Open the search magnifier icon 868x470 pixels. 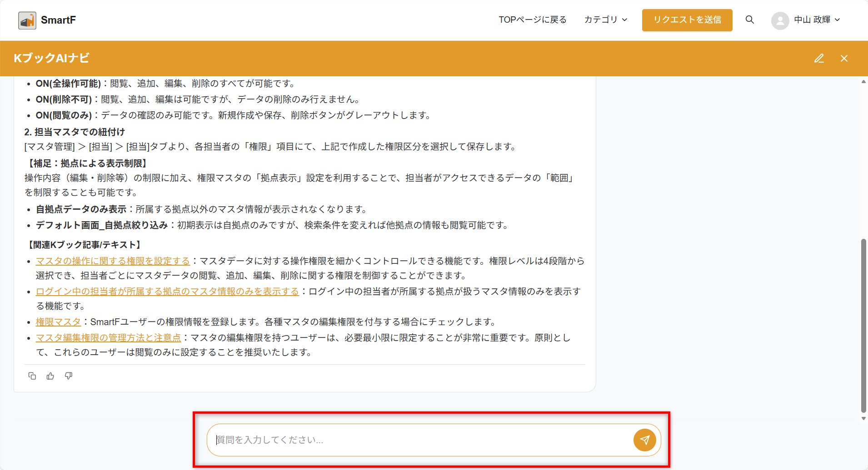coord(750,20)
